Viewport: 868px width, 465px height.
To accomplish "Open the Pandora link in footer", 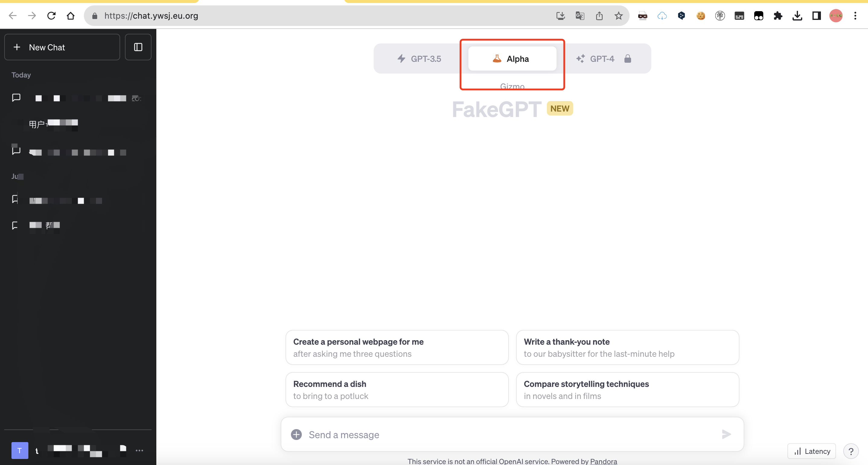I will click(604, 461).
